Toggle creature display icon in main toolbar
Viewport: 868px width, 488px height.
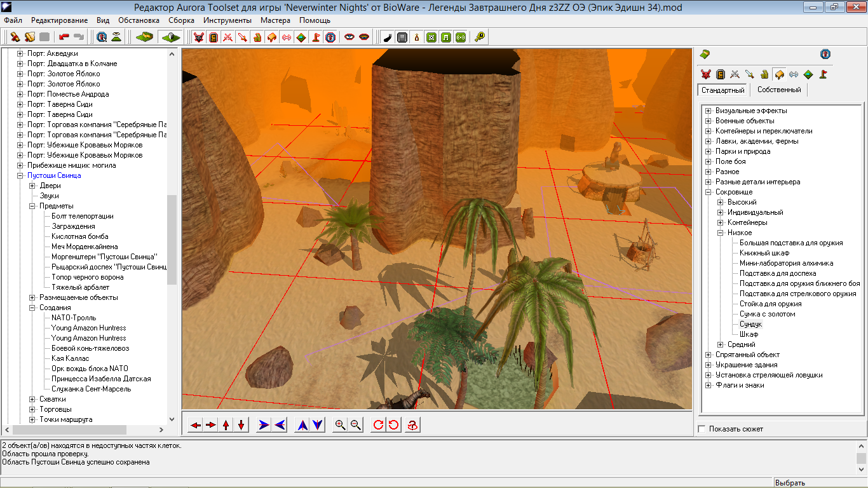[x=199, y=37]
